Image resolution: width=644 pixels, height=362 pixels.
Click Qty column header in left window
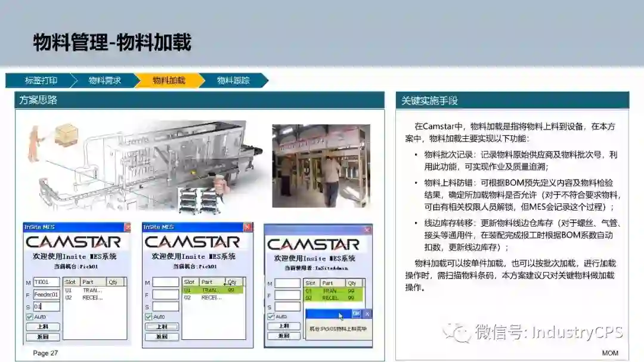(116, 282)
